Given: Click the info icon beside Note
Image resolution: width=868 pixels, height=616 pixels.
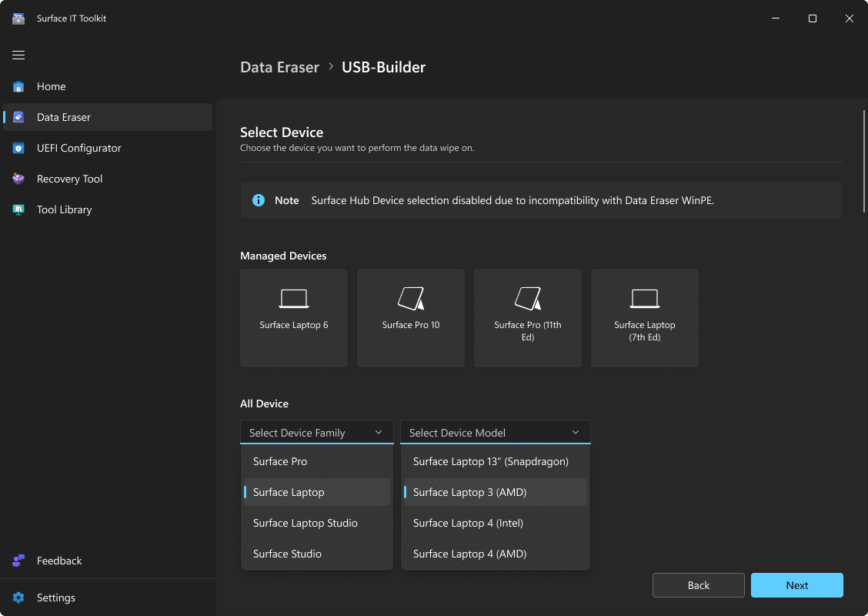Looking at the screenshot, I should [x=259, y=200].
